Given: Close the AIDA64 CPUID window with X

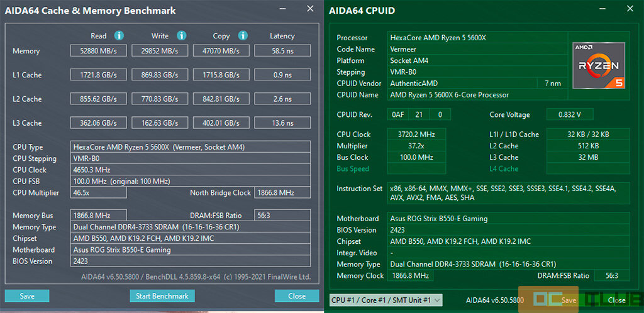Looking at the screenshot, I should click(630, 8).
